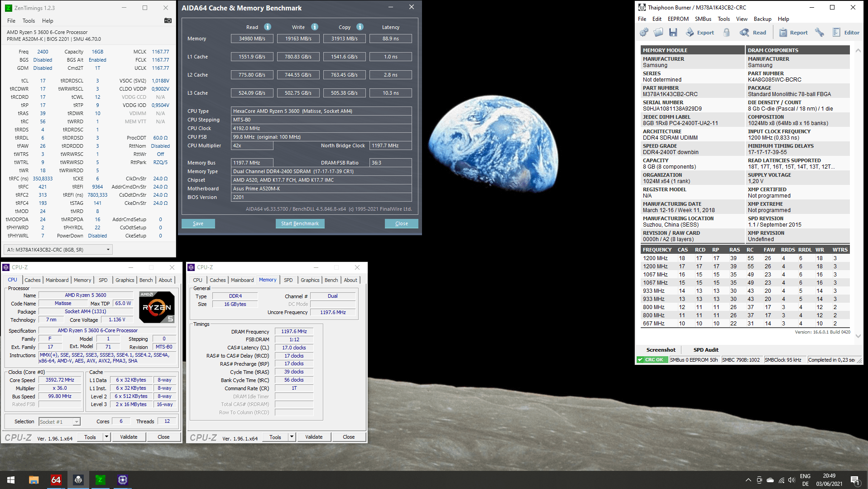Screen dimensions: 868x489
Task: Click the OneDrive cloud tray icon
Action: 770,480
